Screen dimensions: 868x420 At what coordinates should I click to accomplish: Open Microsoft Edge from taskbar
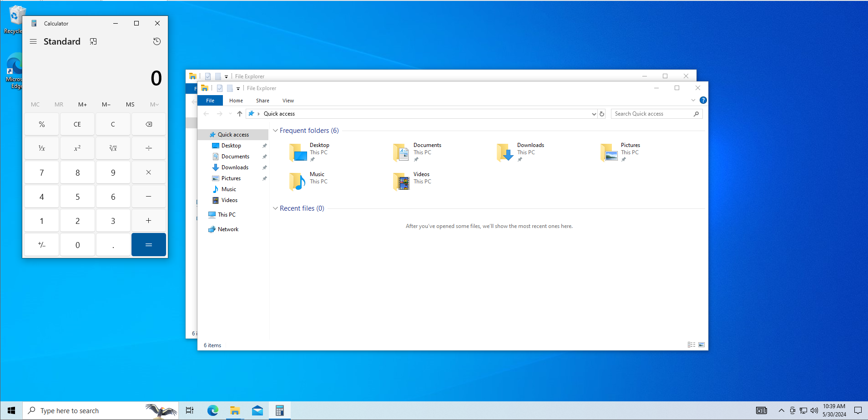point(213,410)
